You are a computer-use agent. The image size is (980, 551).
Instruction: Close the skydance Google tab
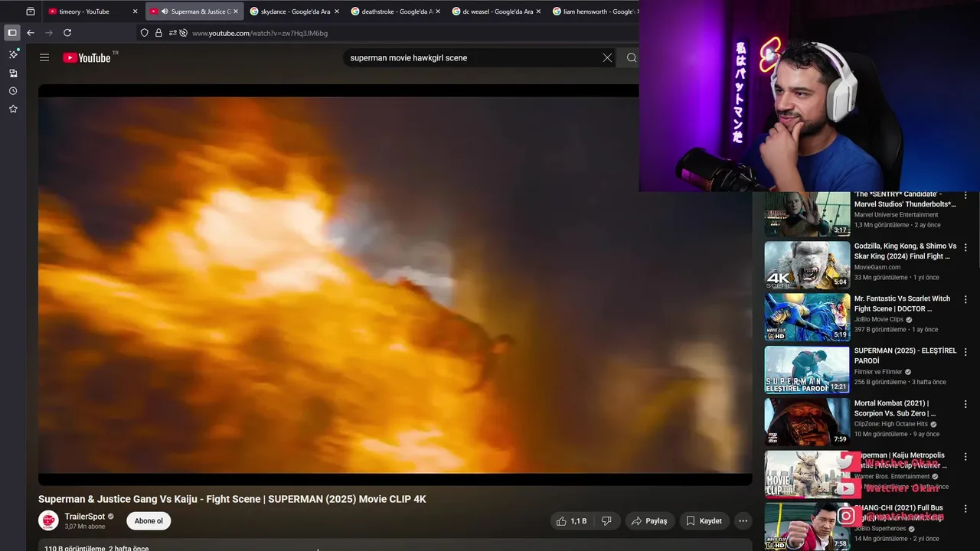pos(336,11)
